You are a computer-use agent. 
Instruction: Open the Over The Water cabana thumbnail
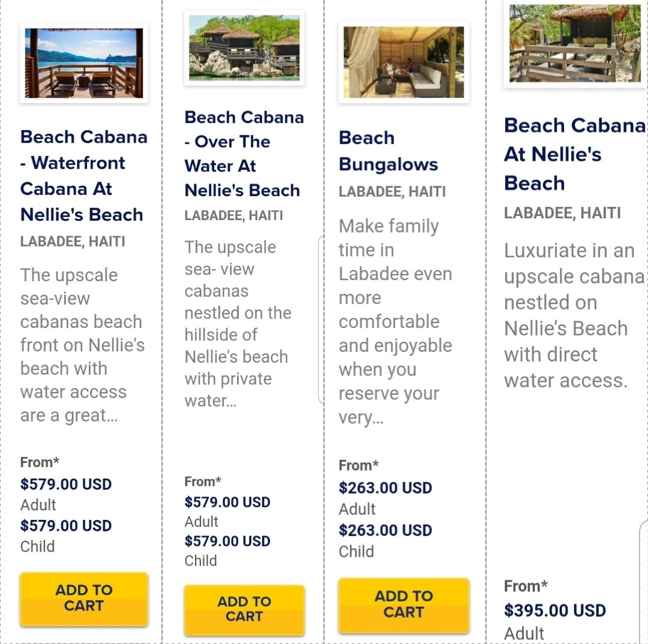(x=244, y=48)
